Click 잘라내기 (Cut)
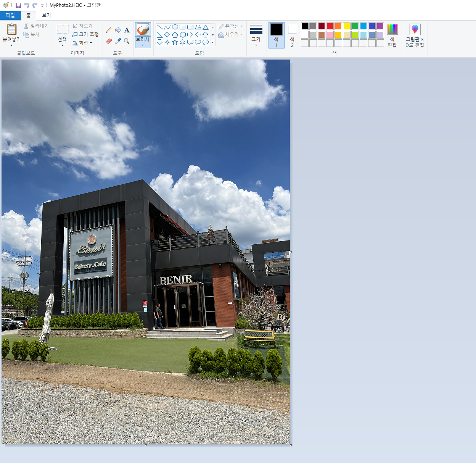This screenshot has height=463, width=476. click(x=36, y=26)
